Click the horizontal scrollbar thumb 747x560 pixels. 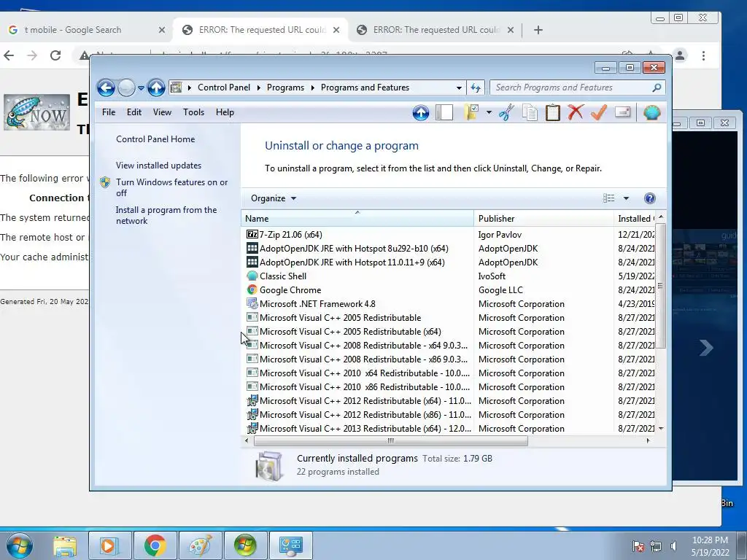[391, 441]
